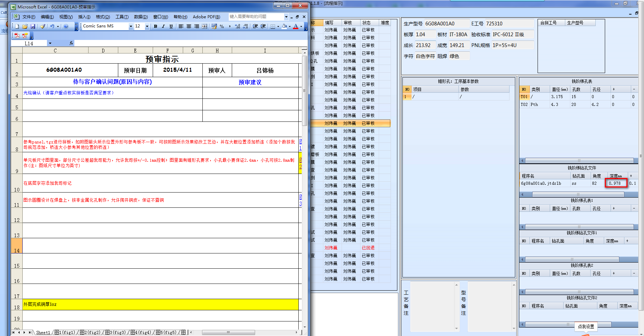Jump to last sheet tab with the navigation arrow
The image size is (644, 336).
[30, 332]
